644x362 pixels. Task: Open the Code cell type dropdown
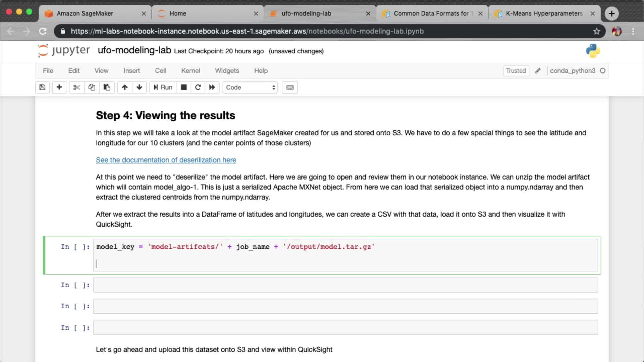coord(250,87)
